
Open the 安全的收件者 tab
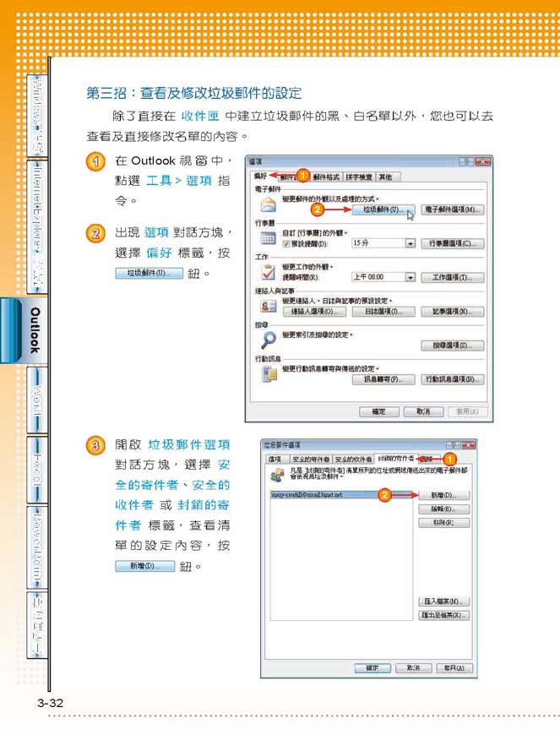353,460
